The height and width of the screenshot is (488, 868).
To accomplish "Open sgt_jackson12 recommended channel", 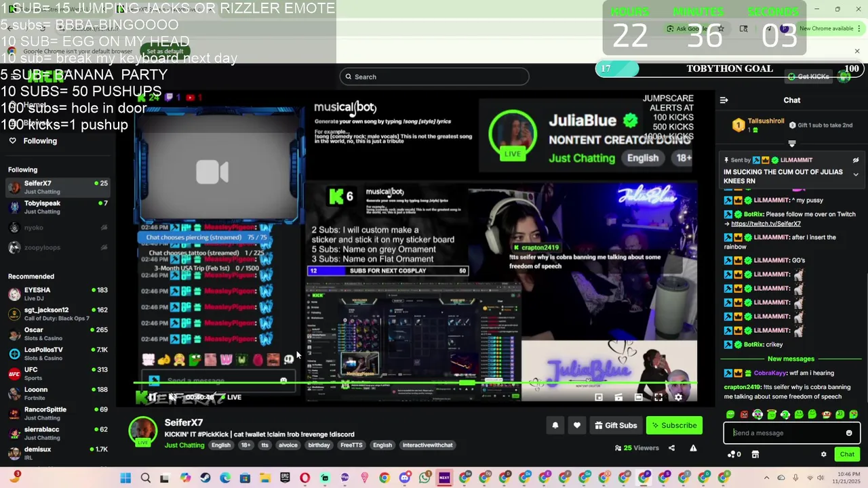I will (57, 314).
